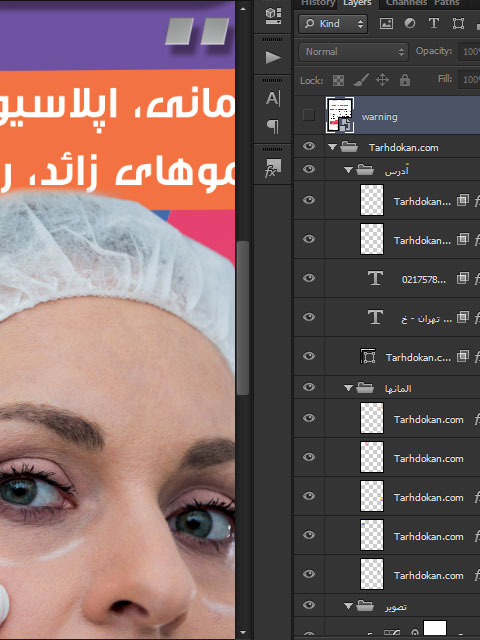This screenshot has height=640, width=480.
Task: Click blending options badge on 0217578 layer
Action: tap(462, 278)
